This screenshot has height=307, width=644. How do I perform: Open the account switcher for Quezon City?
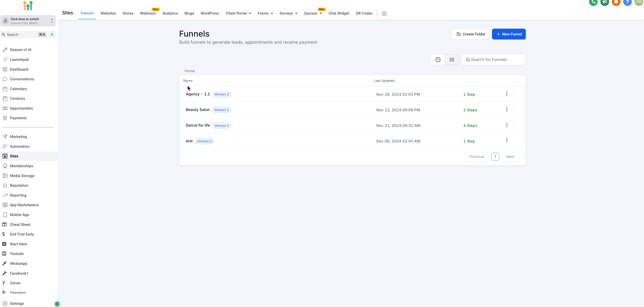(28, 21)
